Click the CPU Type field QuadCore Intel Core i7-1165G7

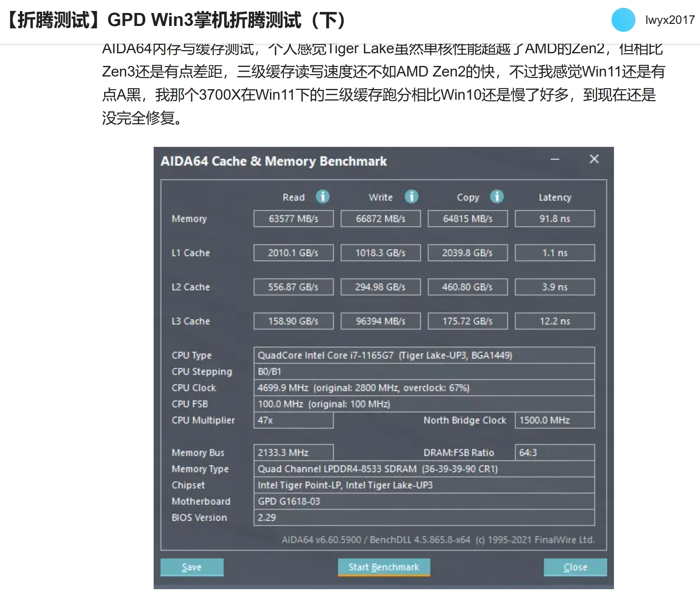pyautogui.click(x=424, y=355)
